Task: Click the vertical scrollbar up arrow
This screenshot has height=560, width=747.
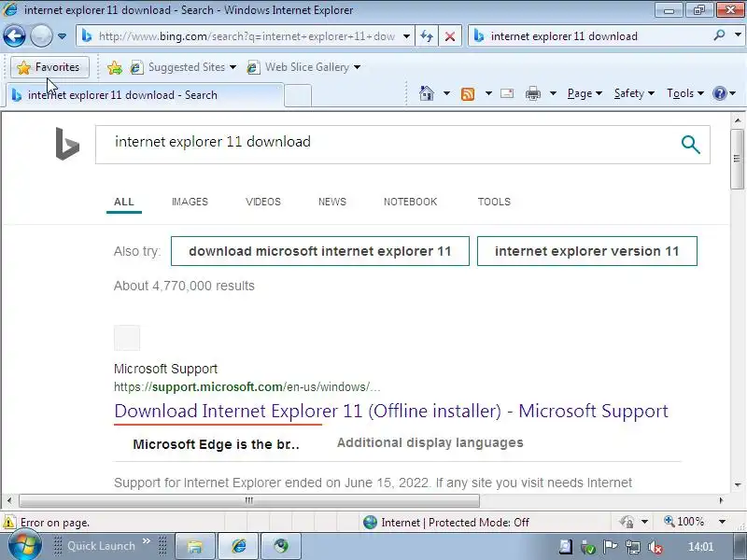Action: 737,120
